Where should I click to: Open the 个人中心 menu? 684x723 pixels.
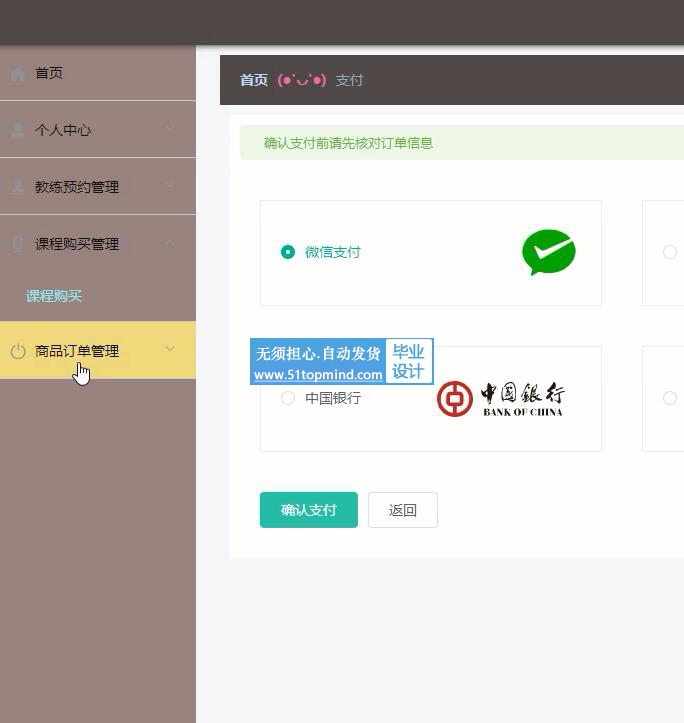98,130
